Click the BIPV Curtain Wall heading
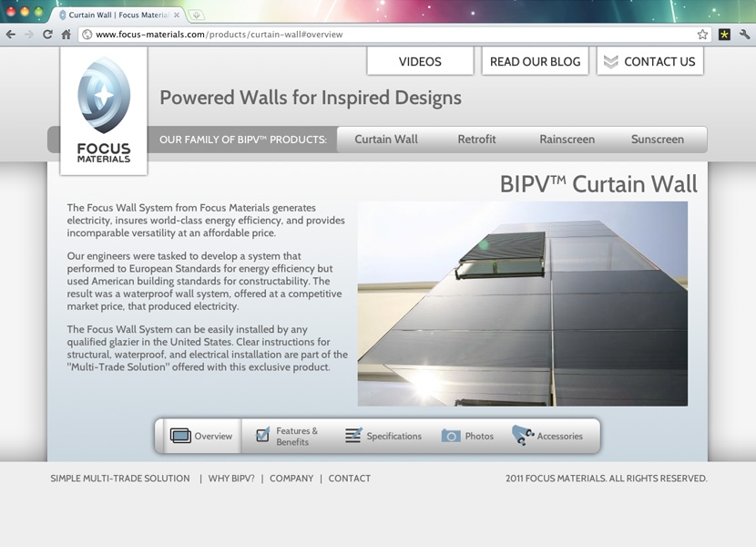Image resolution: width=756 pixels, height=547 pixels. 598,184
